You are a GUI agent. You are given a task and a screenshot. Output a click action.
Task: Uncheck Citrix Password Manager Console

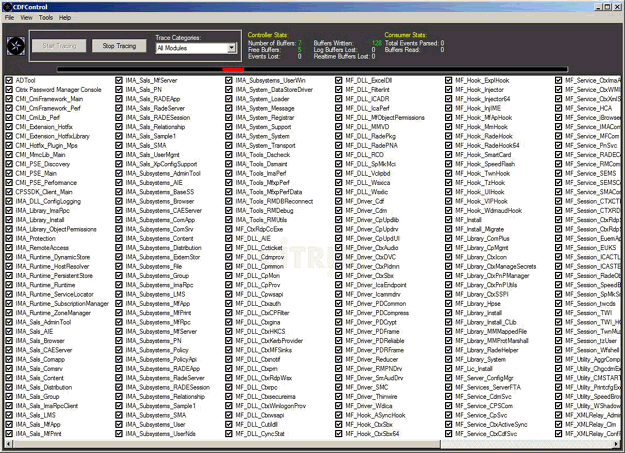point(9,90)
